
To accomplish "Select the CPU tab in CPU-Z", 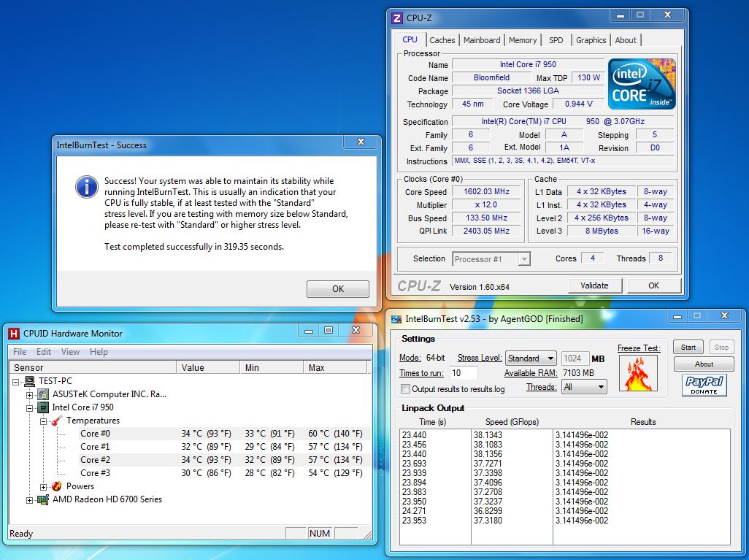I will (x=410, y=39).
